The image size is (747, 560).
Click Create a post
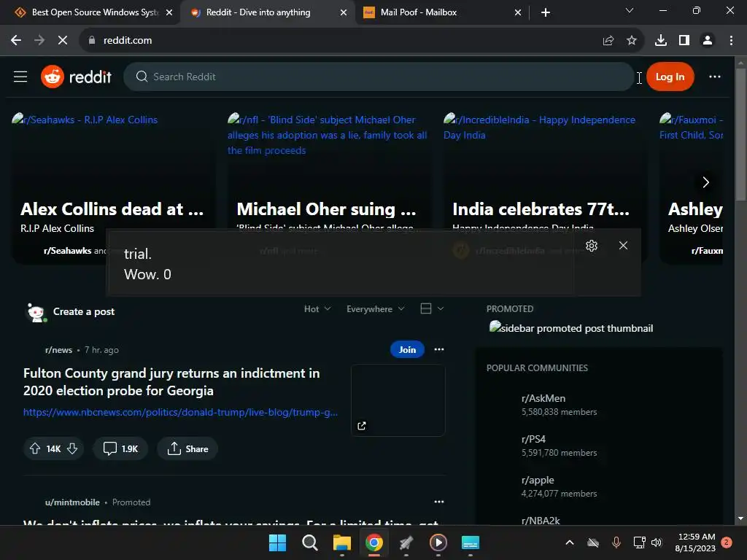coord(84,311)
